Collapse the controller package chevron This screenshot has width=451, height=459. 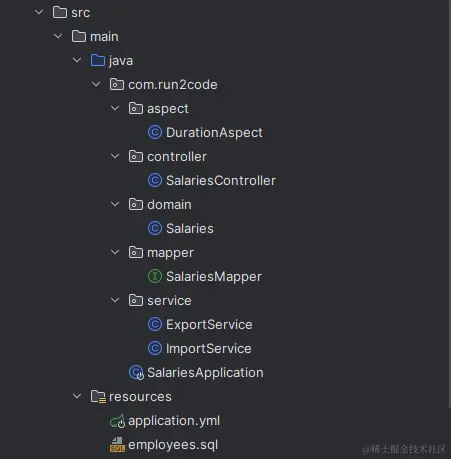point(115,156)
